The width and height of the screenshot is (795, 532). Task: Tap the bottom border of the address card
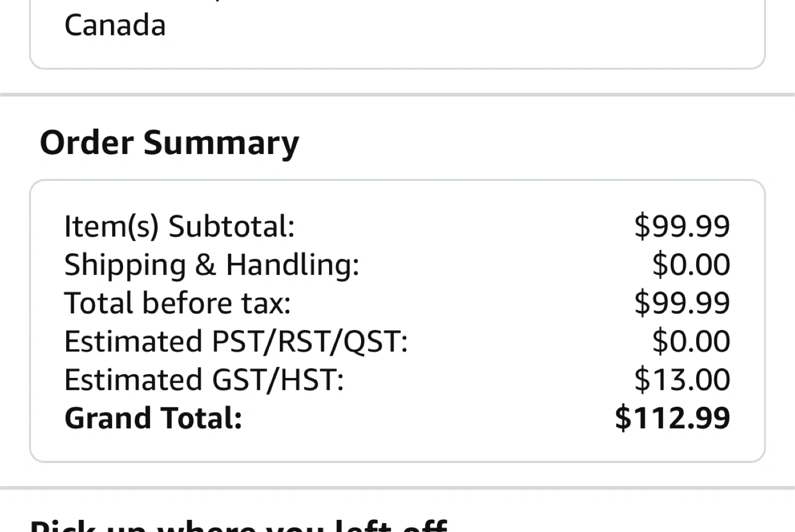pos(397,68)
